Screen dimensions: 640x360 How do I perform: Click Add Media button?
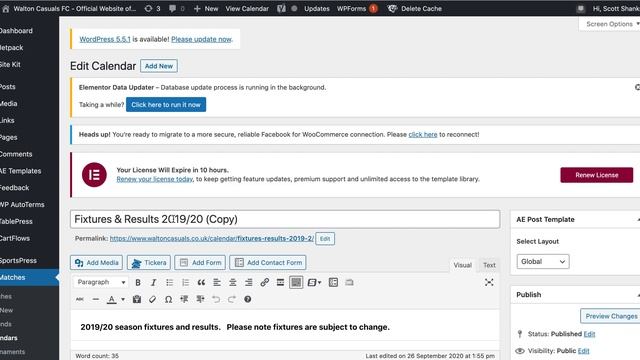pyautogui.click(x=96, y=262)
